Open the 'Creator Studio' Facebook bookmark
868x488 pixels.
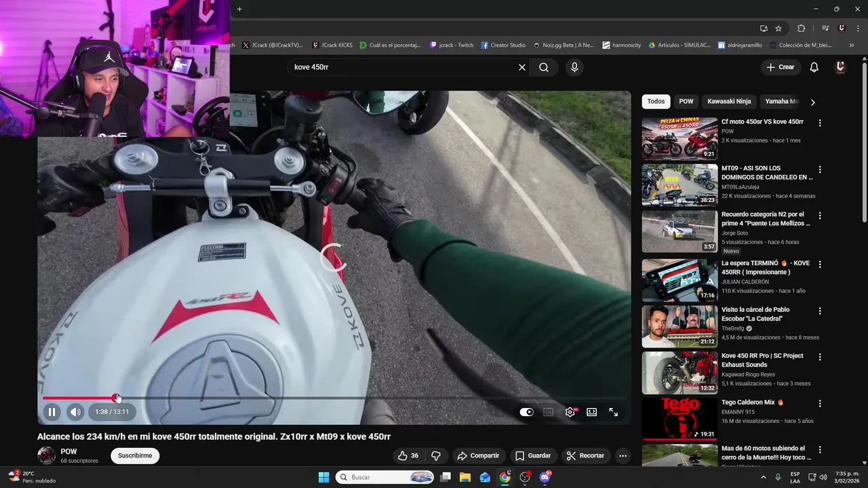(503, 45)
